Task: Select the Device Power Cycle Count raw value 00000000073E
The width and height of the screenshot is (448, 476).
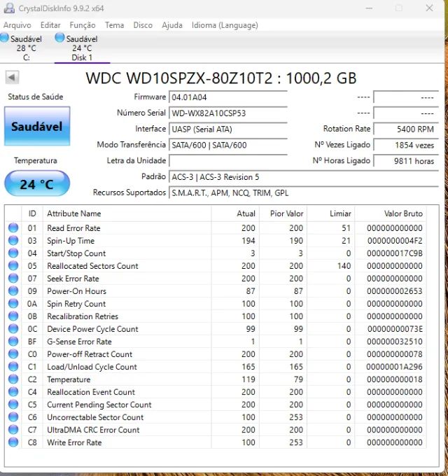Action: [x=395, y=329]
